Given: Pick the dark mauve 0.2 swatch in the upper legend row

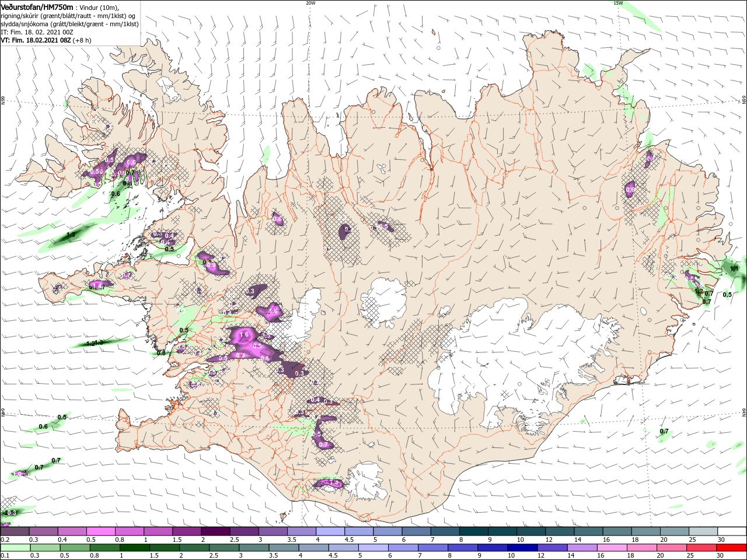Looking at the screenshot, I should point(15,531).
